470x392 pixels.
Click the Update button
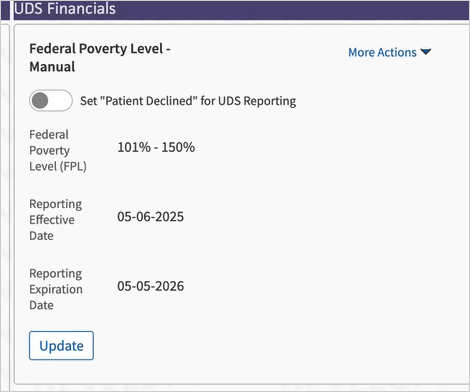tap(61, 346)
